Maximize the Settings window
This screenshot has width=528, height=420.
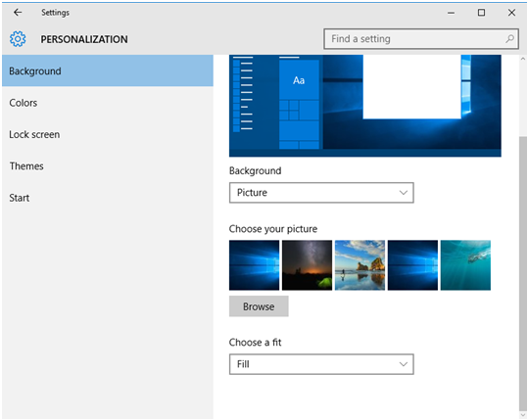point(482,13)
